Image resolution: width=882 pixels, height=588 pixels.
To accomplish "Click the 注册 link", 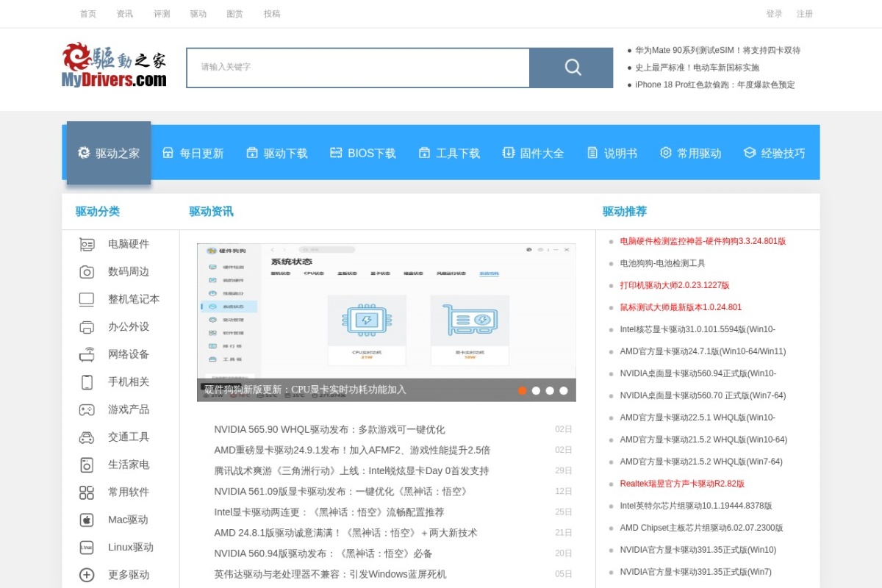I will pos(805,14).
